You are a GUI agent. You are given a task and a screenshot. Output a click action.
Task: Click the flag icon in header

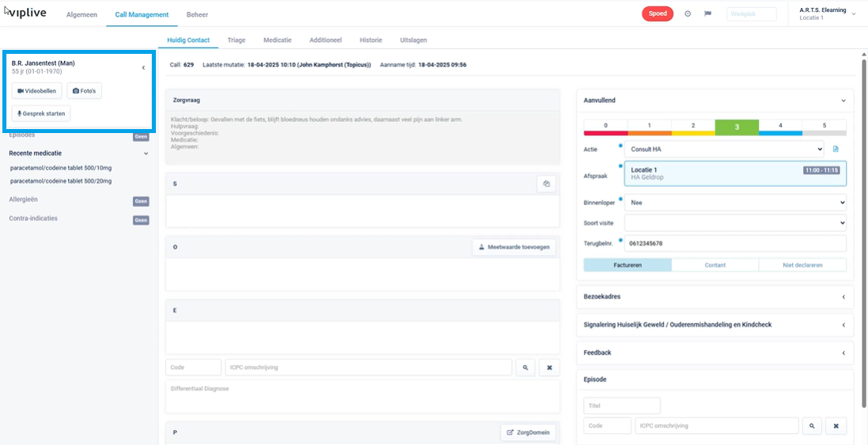pyautogui.click(x=708, y=14)
